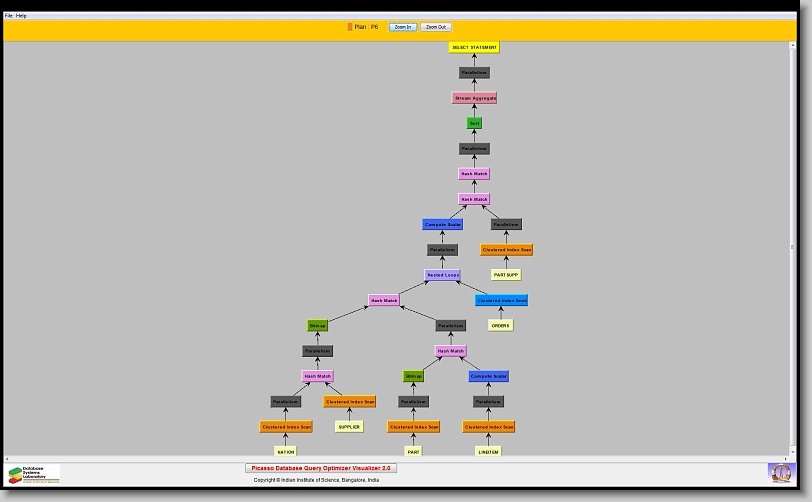Click the PART table node
The height and width of the screenshot is (502, 812).
click(x=413, y=451)
